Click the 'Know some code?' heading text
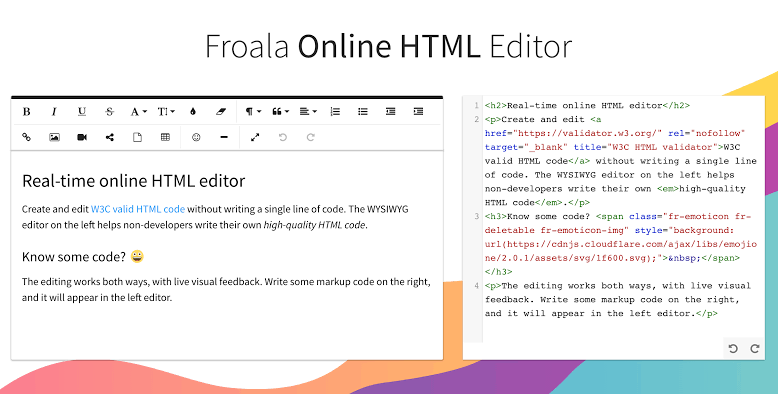 74,257
